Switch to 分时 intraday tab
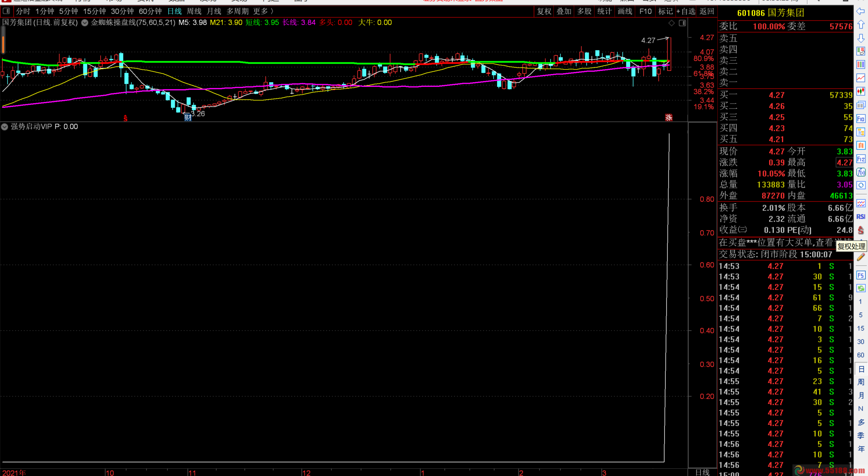868x476 pixels. pyautogui.click(x=23, y=11)
